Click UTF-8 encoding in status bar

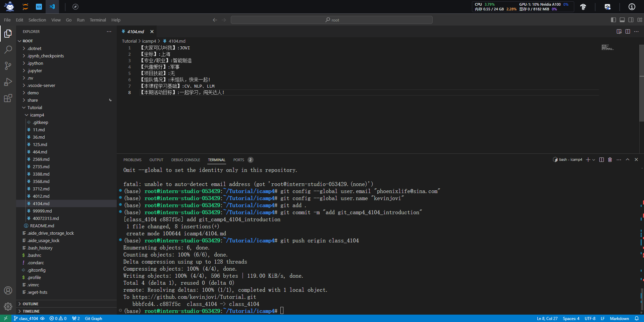click(x=590, y=318)
